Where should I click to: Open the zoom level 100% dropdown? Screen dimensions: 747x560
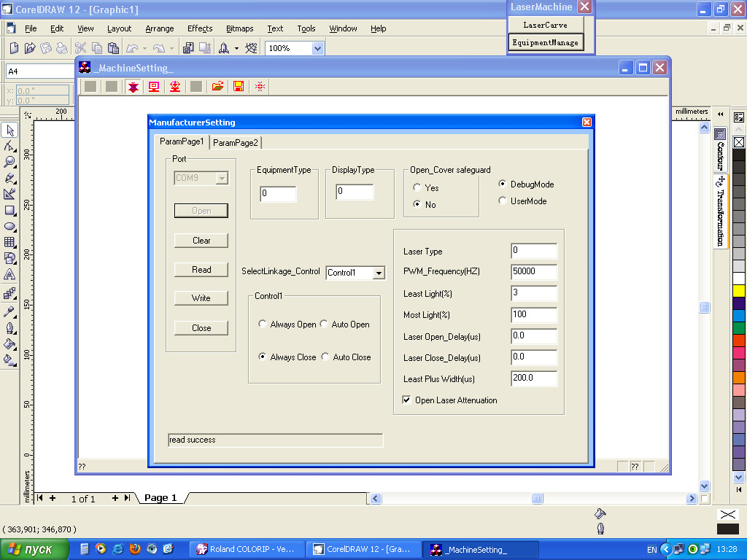pyautogui.click(x=317, y=48)
